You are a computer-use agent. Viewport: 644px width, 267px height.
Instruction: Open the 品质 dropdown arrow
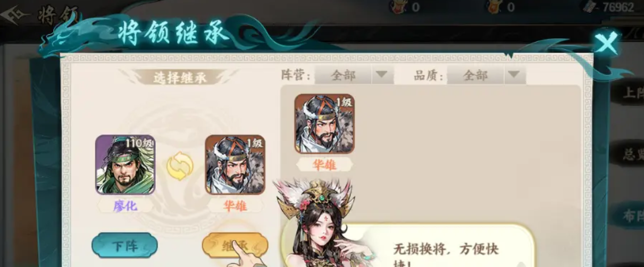[x=513, y=75]
